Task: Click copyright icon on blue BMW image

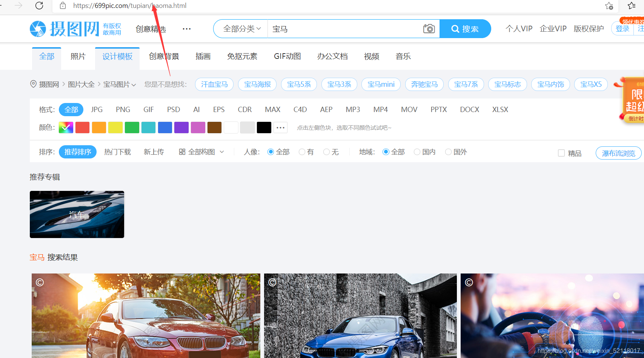Action: (x=272, y=282)
